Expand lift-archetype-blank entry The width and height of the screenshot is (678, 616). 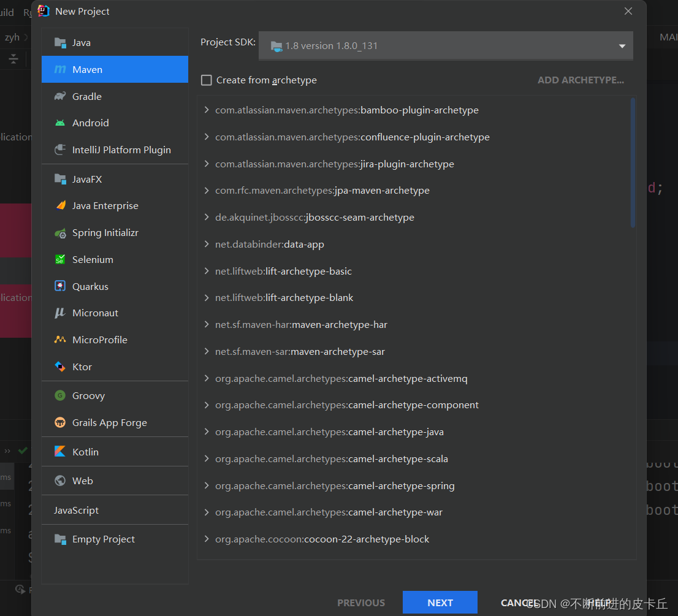207,297
